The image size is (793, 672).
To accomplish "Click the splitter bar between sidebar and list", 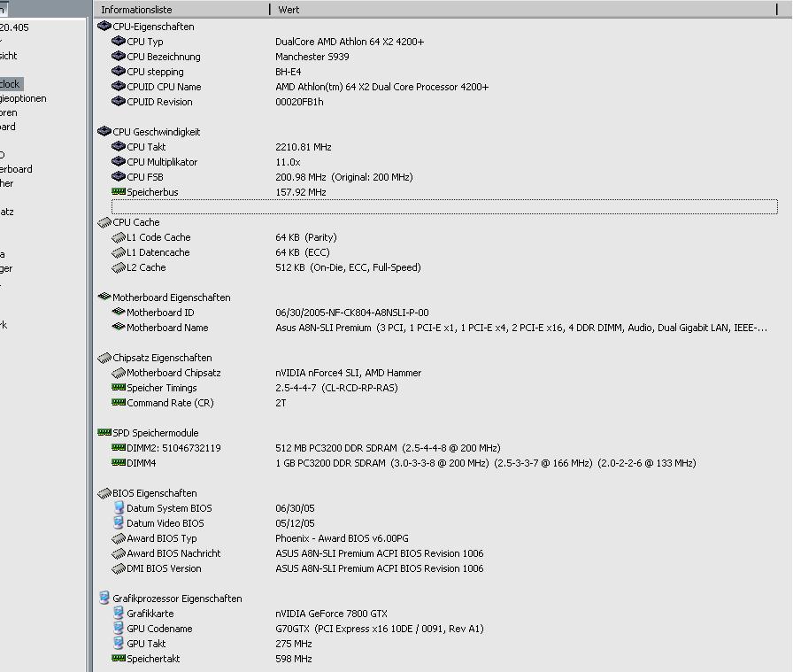I will click(90, 336).
